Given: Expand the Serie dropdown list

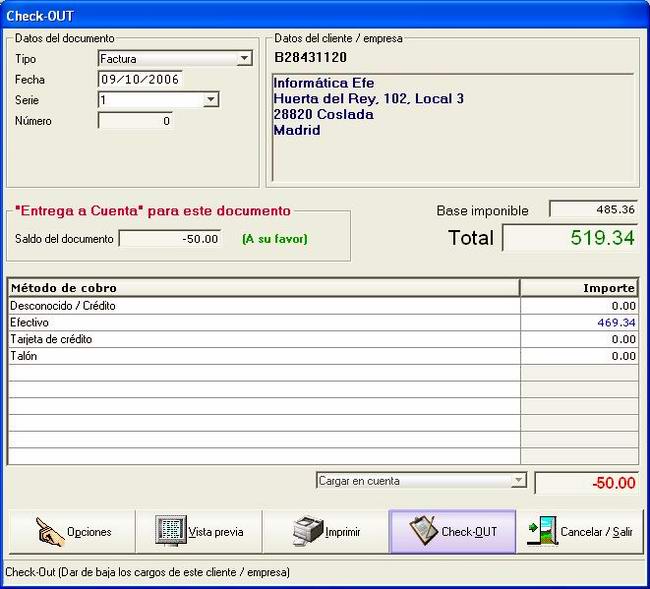Looking at the screenshot, I should pyautogui.click(x=211, y=99).
